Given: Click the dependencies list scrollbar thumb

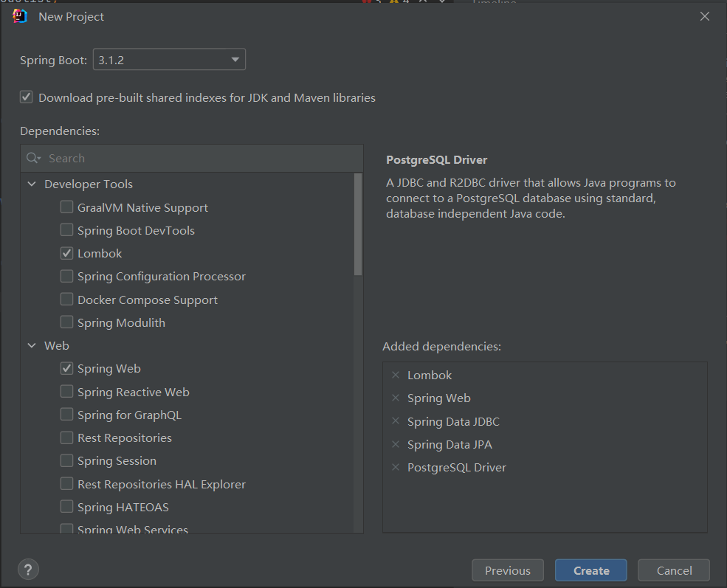Looking at the screenshot, I should [358, 224].
